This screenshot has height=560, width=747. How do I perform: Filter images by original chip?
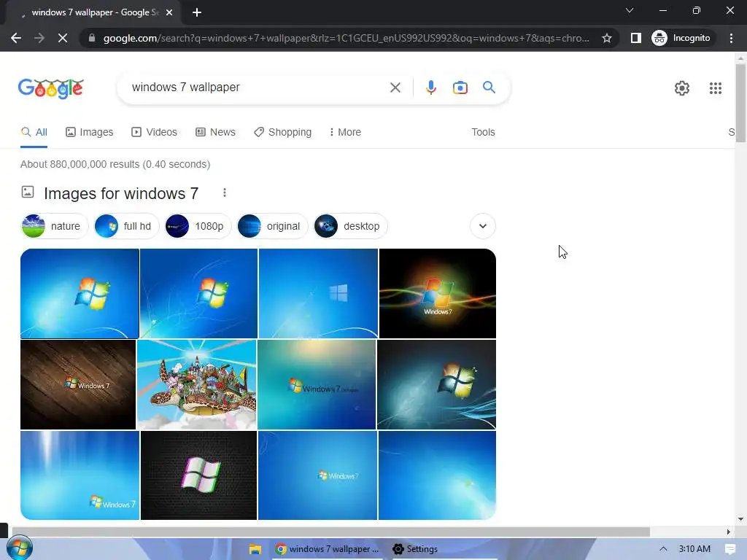(272, 226)
